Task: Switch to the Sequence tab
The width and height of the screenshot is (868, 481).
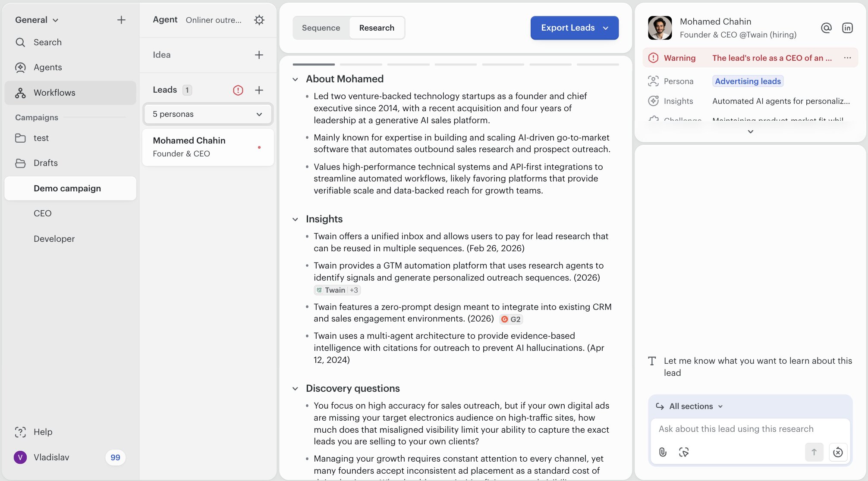Action: pos(321,28)
